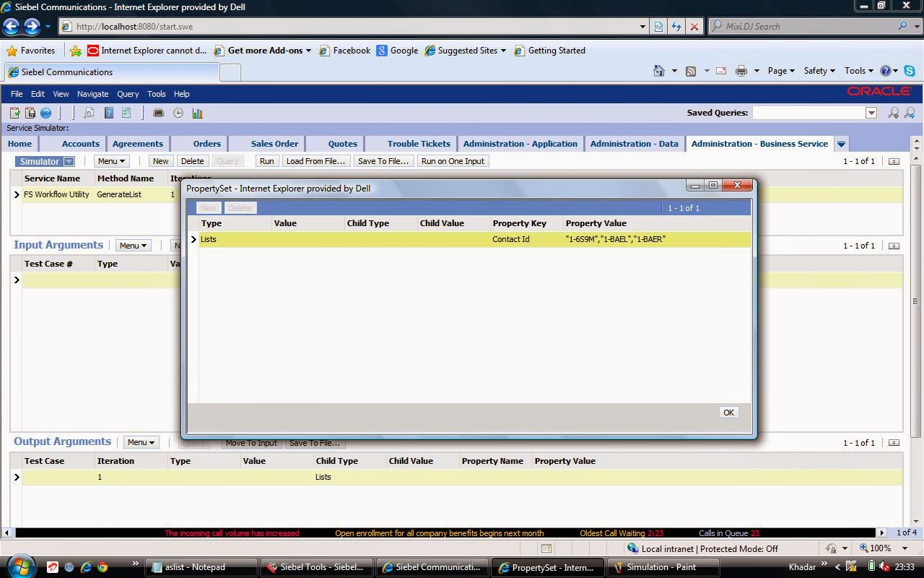Open the Navigate menu
Screen dimensions: 924x578
pos(92,94)
